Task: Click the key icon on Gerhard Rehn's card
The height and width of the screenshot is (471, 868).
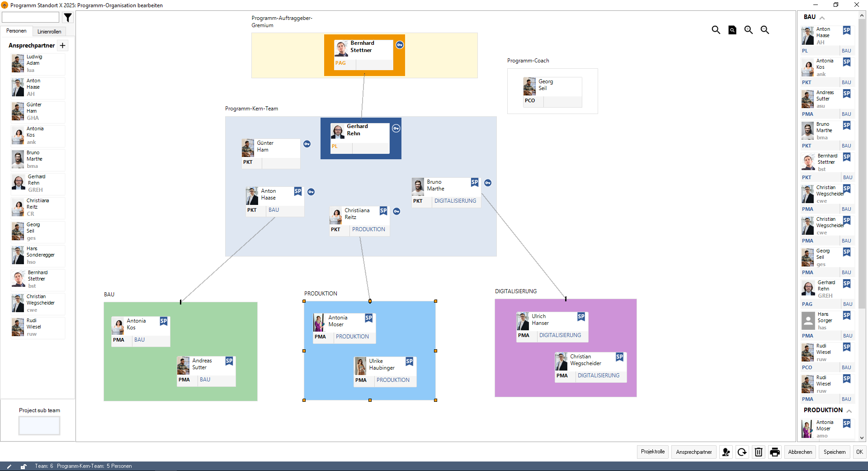Action: click(396, 128)
